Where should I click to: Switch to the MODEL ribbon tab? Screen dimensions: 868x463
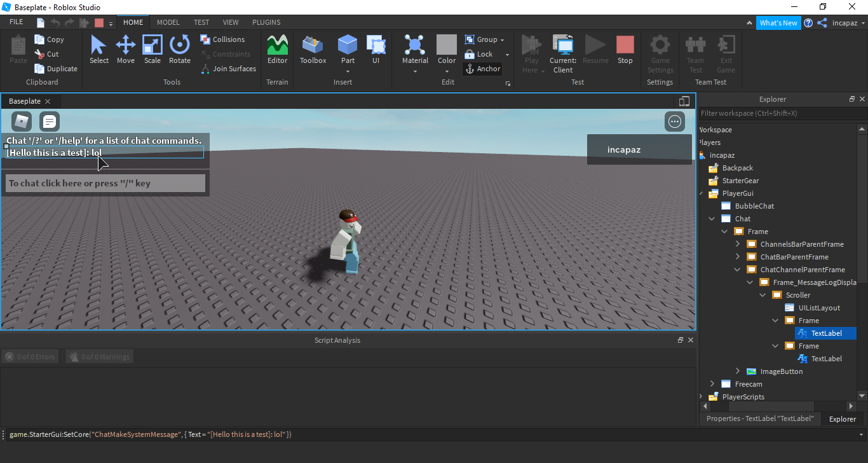168,22
